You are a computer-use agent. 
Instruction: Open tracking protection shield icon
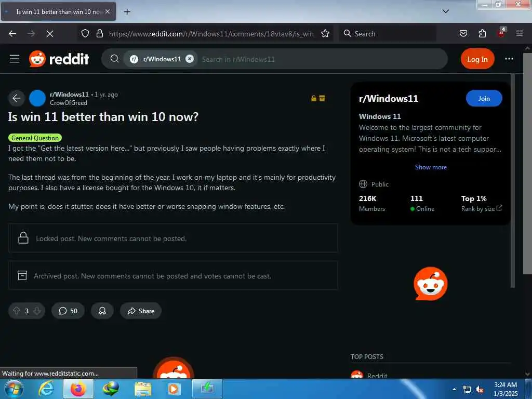[x=85, y=33]
